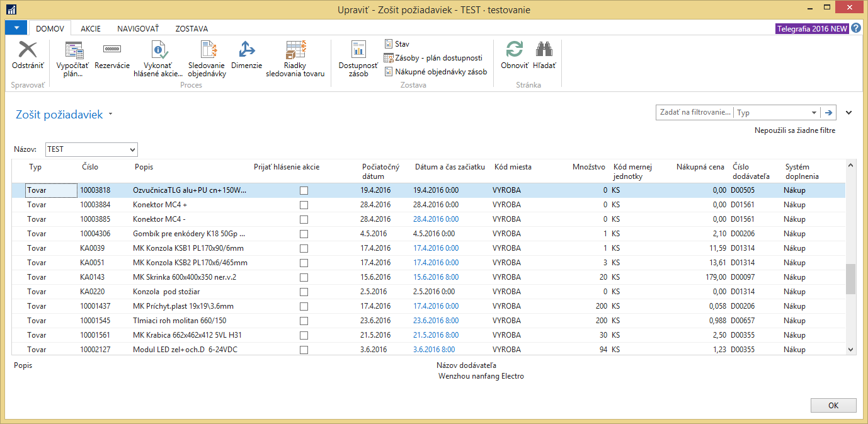Open the Názov TEST dropdown
The image size is (868, 424).
click(x=132, y=150)
